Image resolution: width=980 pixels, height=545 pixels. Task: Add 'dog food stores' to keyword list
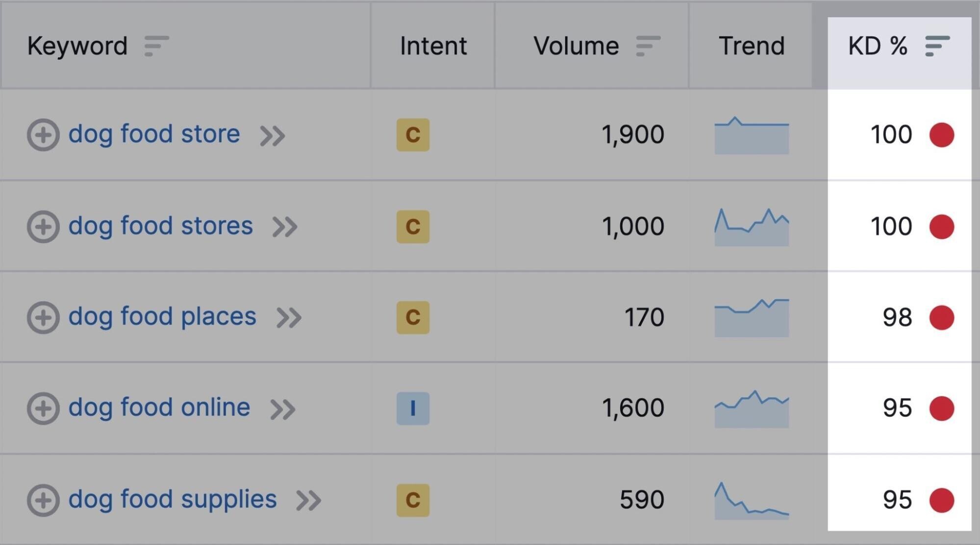point(43,226)
